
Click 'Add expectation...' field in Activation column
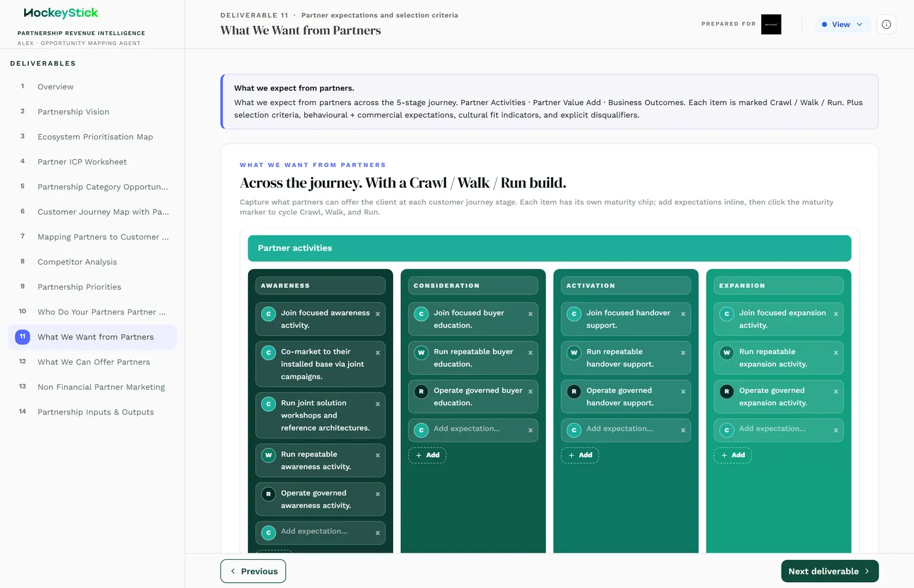click(x=629, y=429)
